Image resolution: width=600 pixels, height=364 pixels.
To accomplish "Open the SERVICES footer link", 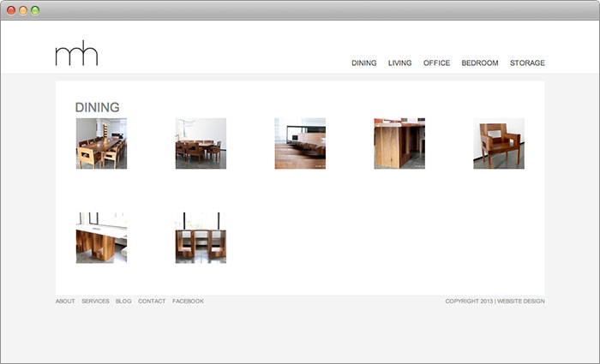I will pyautogui.click(x=95, y=301).
